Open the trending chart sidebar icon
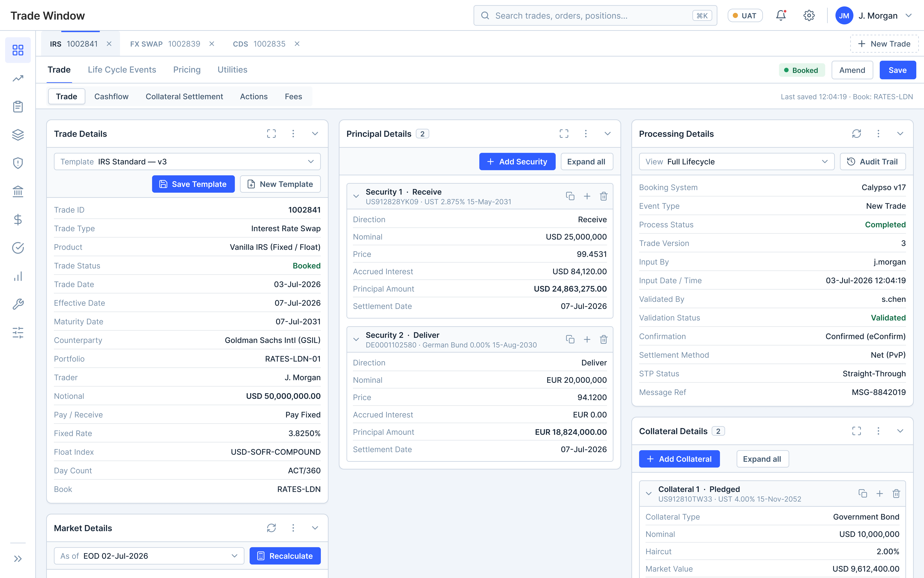Image resolution: width=924 pixels, height=578 pixels. pyautogui.click(x=18, y=78)
